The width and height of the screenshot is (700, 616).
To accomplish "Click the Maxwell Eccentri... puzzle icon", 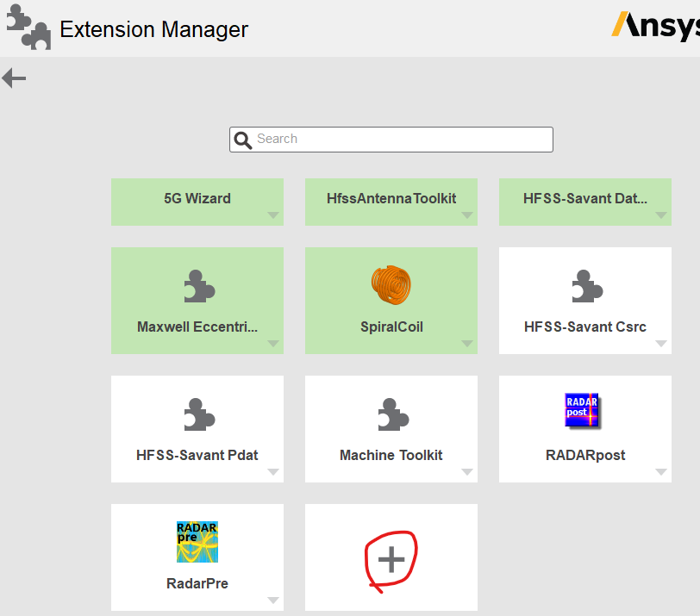I will (x=199, y=286).
